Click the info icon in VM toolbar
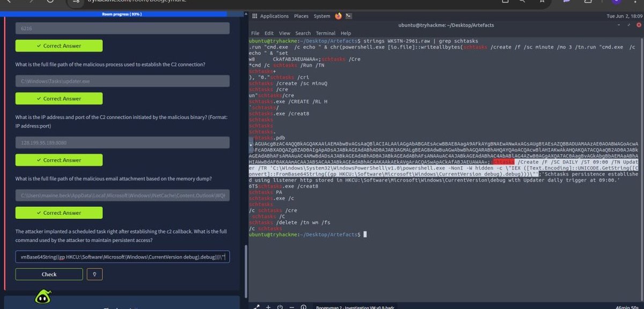This screenshot has width=644, height=309. coord(303,306)
